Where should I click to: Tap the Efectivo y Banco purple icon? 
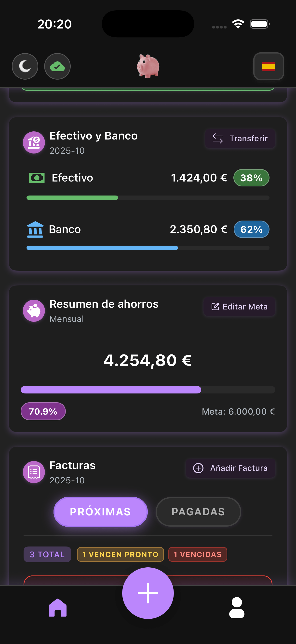[x=34, y=142]
